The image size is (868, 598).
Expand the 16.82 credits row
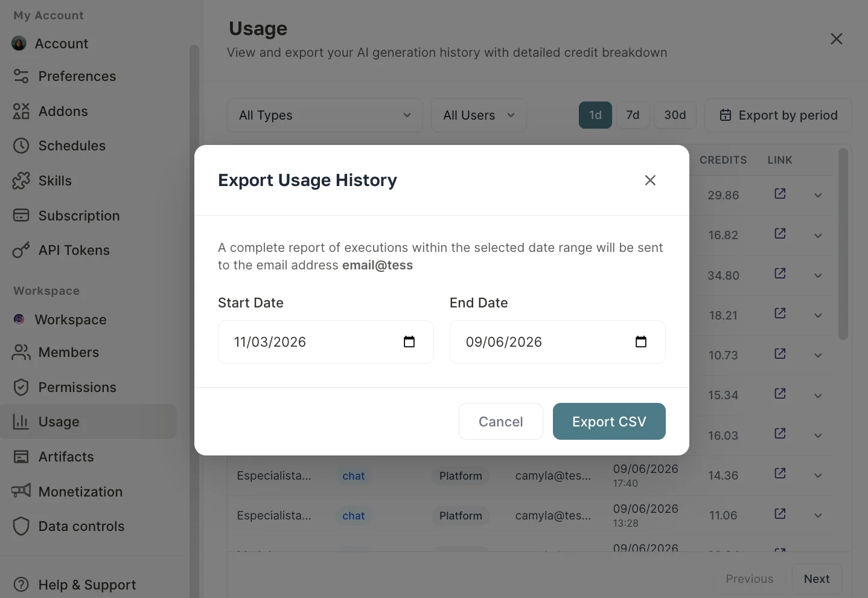click(818, 236)
